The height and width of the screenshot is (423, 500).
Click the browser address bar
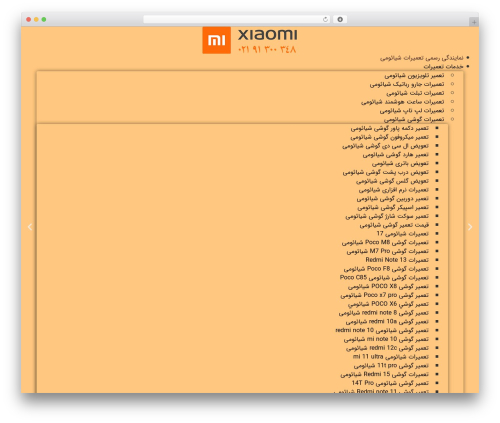pyautogui.click(x=237, y=20)
